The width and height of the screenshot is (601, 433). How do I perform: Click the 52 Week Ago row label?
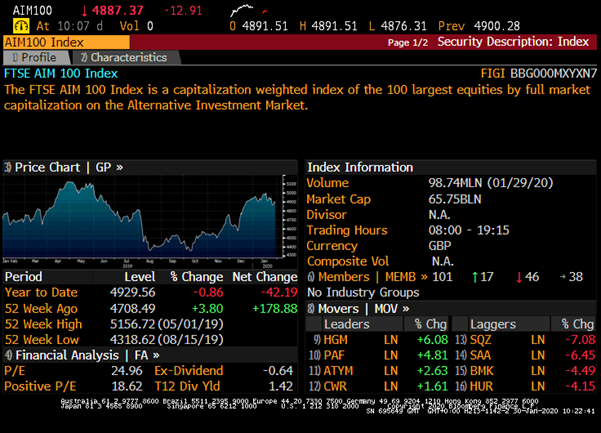41,308
